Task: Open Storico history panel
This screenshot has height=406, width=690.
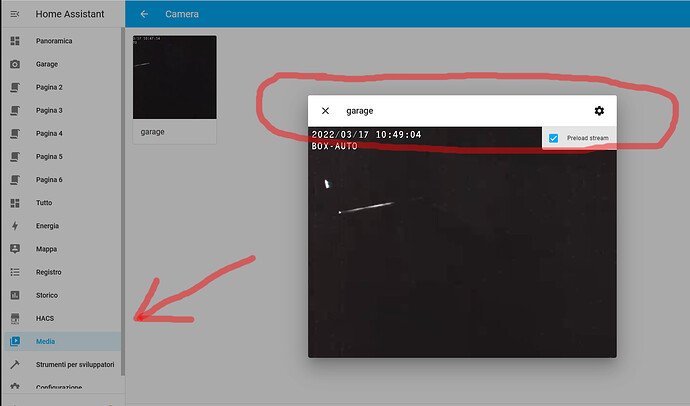Action: click(x=62, y=295)
